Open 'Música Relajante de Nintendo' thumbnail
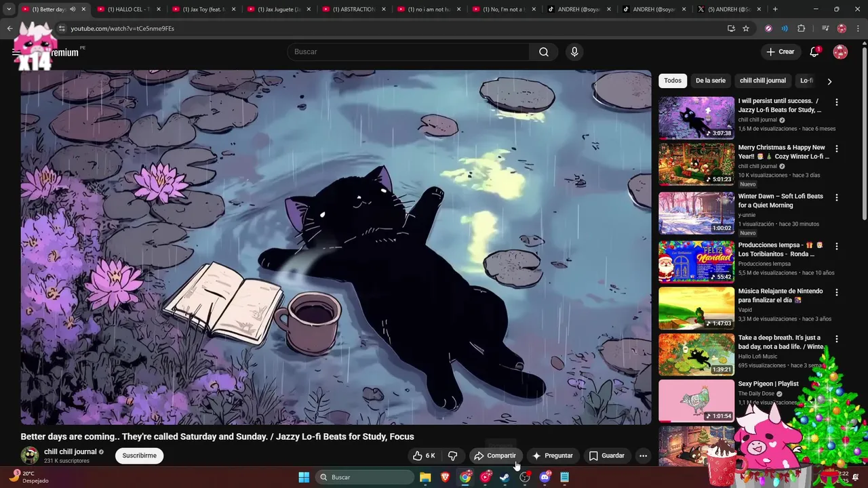868x488 pixels. (696, 307)
